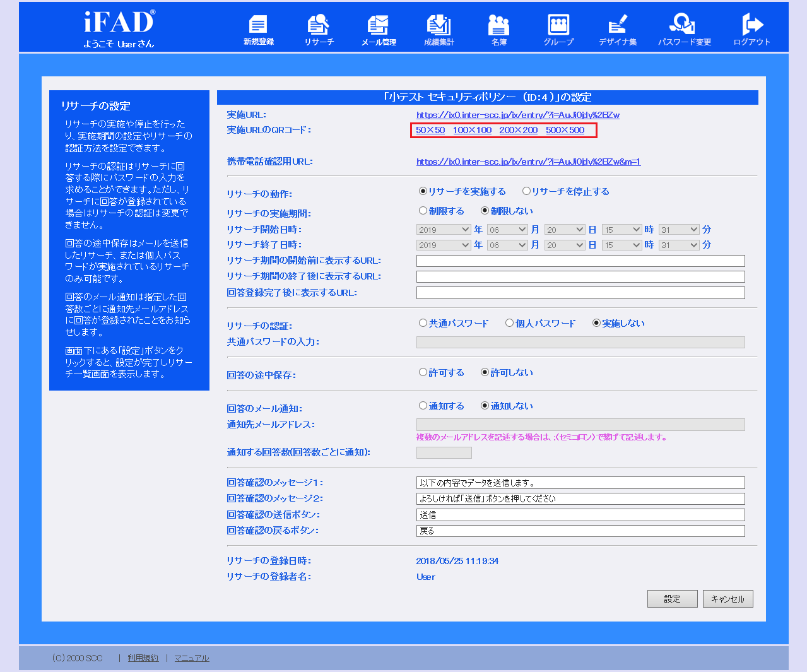
Task: Open the 200×200 QR code link
Action: point(519,130)
